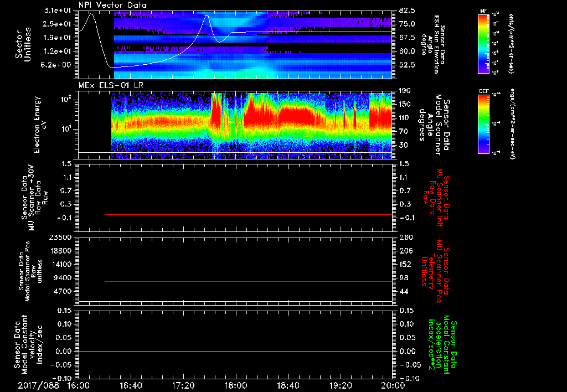Click the 18:40 time axis label
The height and width of the screenshot is (392, 567).
tap(288, 385)
